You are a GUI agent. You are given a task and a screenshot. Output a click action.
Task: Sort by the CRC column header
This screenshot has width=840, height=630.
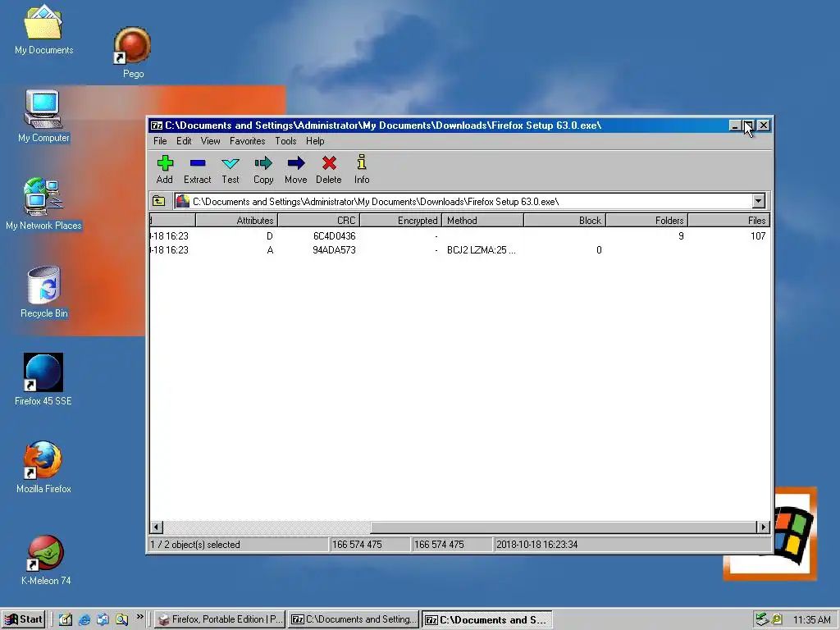coord(319,220)
